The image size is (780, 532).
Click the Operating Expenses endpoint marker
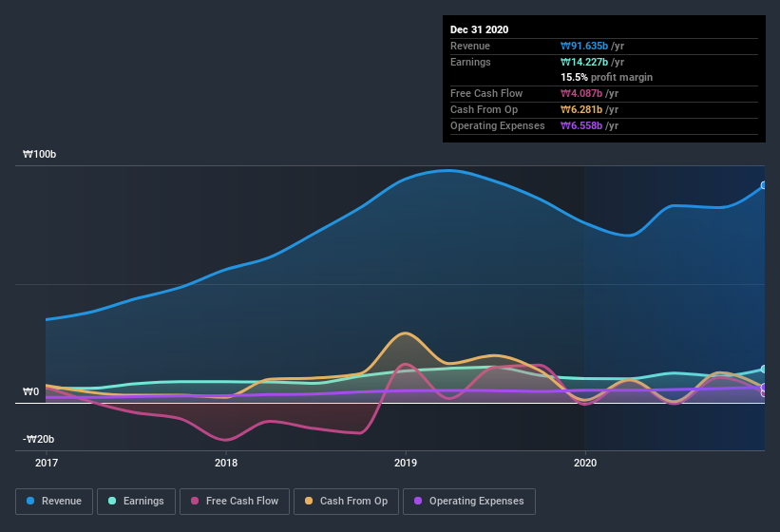tap(764, 387)
